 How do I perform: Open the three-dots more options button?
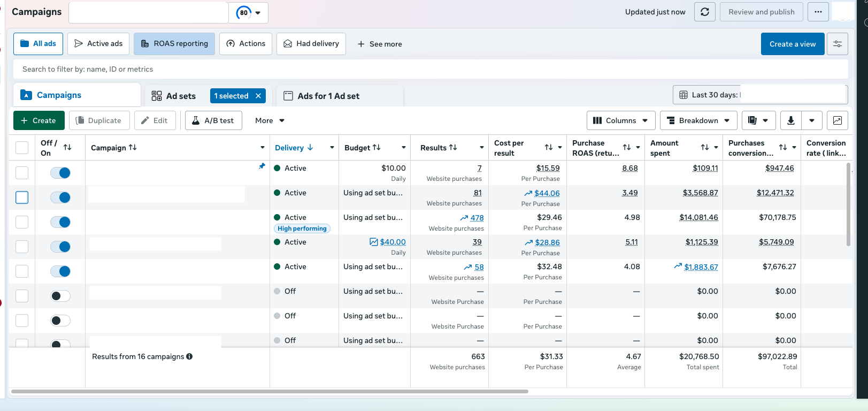point(818,12)
